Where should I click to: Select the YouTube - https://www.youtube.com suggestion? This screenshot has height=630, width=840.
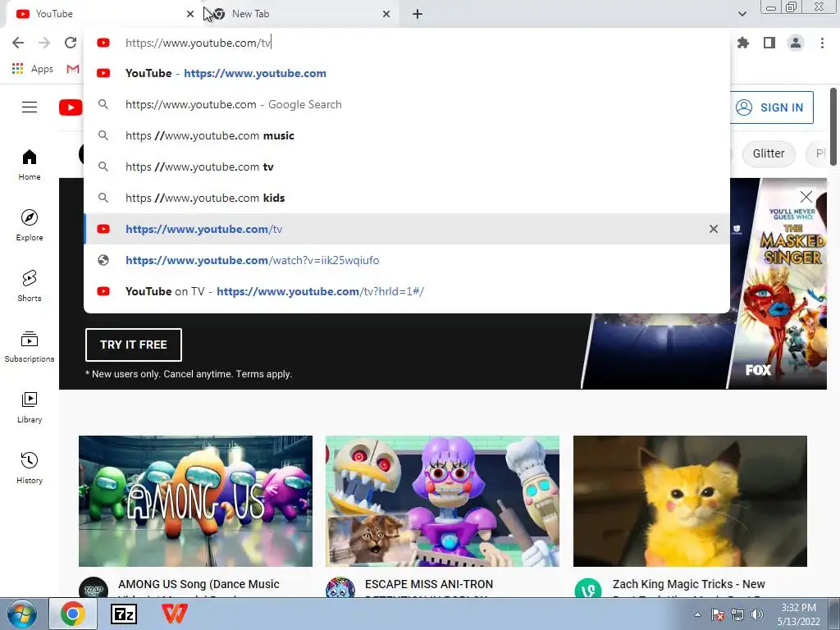coord(407,73)
